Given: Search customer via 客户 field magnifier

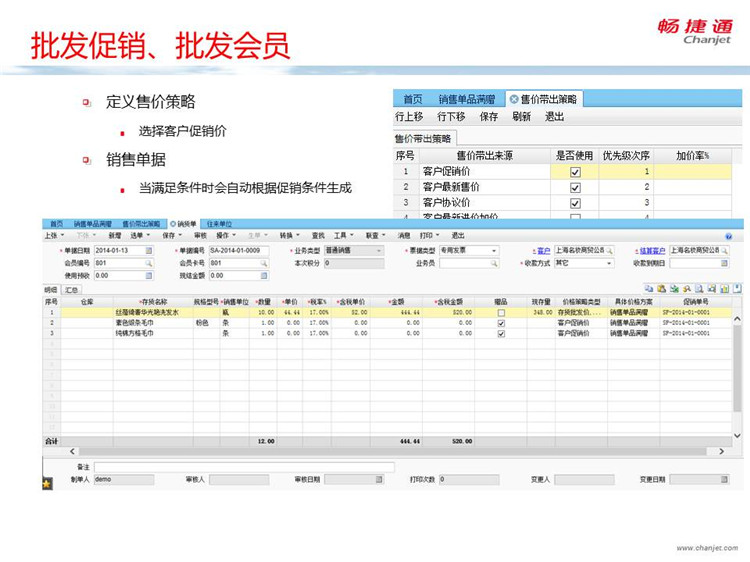Looking at the screenshot, I should click(609, 251).
